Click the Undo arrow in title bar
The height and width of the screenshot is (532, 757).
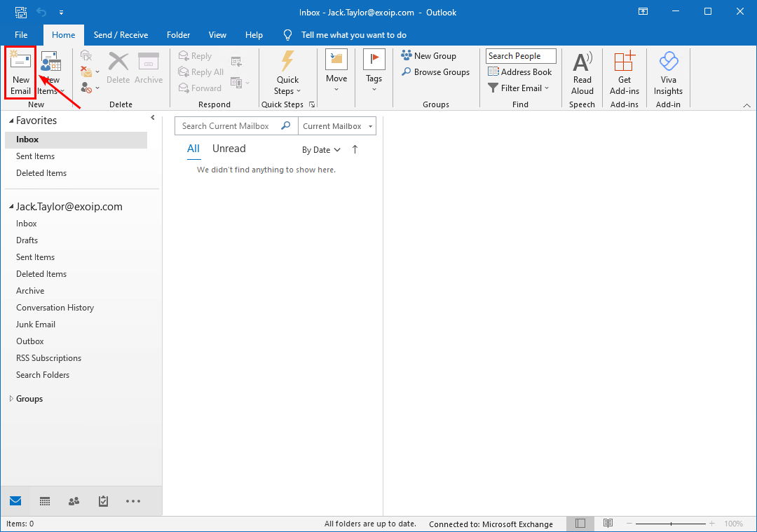[41, 12]
